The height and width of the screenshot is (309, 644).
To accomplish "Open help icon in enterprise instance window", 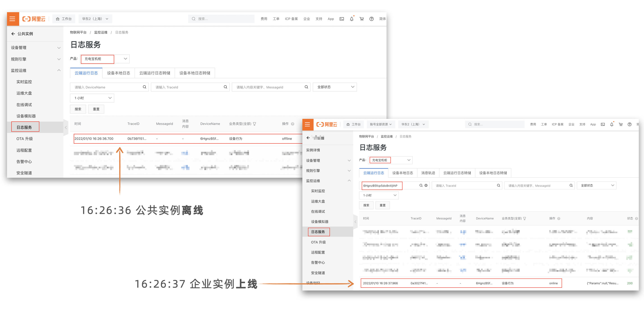I will tap(630, 125).
